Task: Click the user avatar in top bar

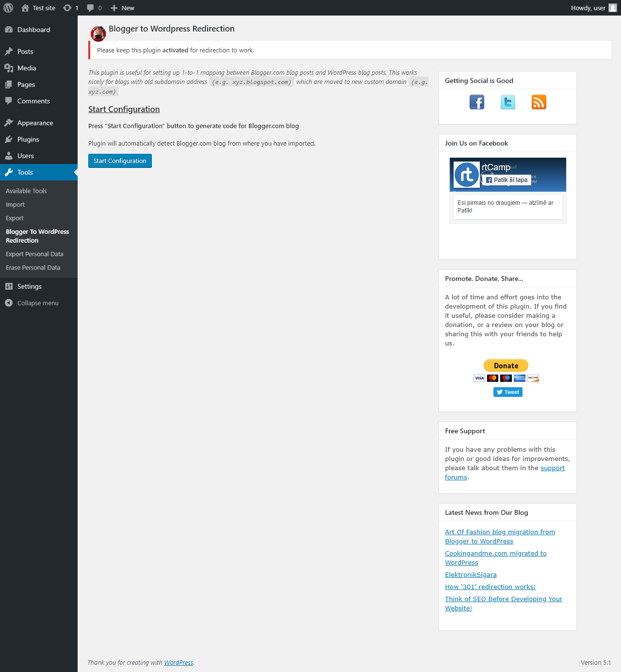Action: coord(613,8)
